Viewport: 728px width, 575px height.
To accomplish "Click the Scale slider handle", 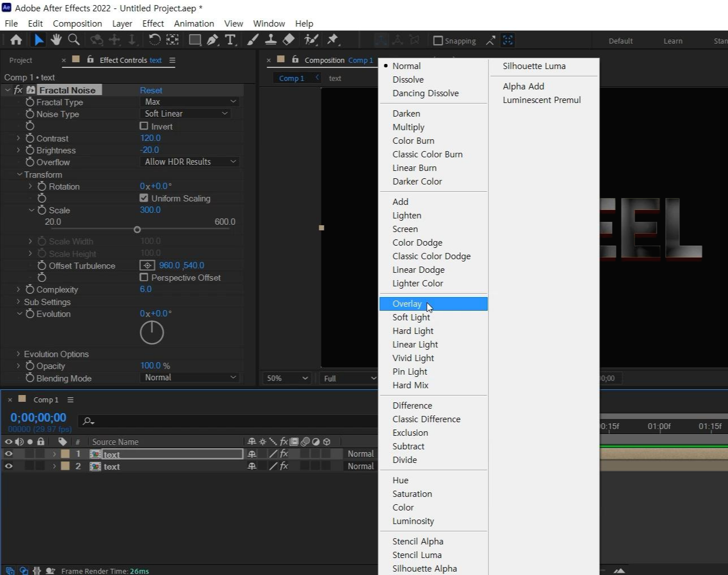I will (x=137, y=230).
